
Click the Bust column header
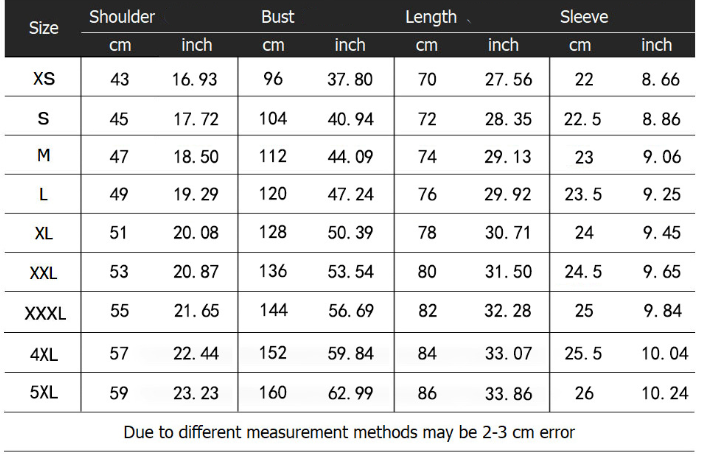click(278, 17)
